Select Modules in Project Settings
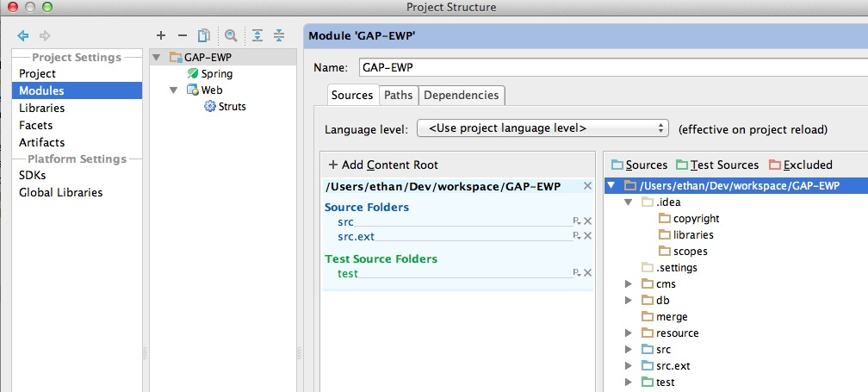868x392 pixels. (77, 90)
